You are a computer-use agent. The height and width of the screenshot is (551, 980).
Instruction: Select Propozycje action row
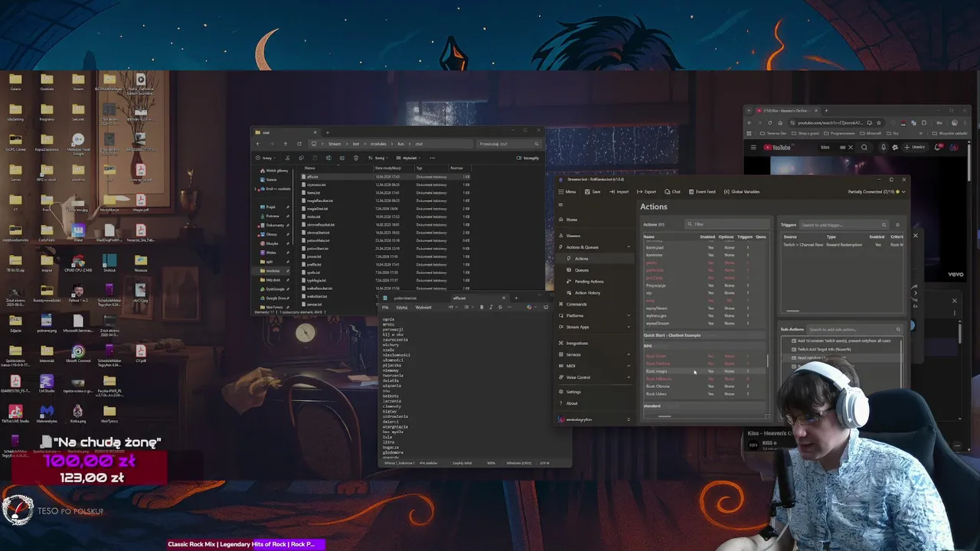coord(705,285)
